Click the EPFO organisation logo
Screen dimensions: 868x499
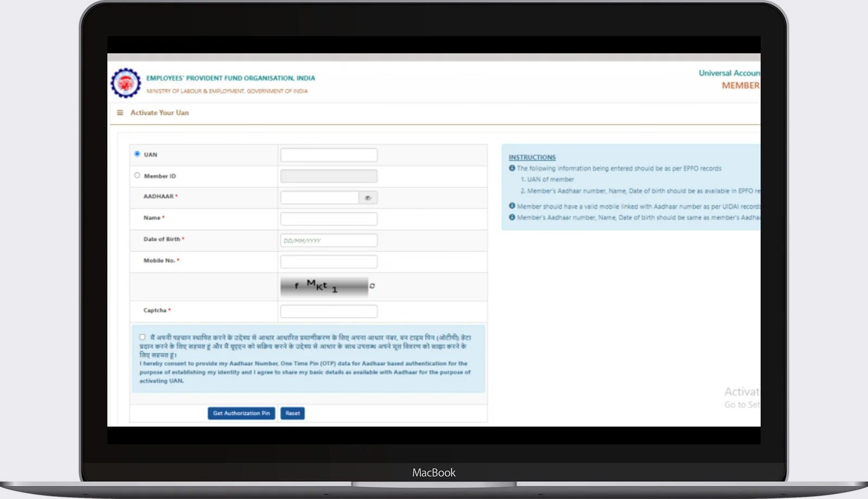[126, 83]
